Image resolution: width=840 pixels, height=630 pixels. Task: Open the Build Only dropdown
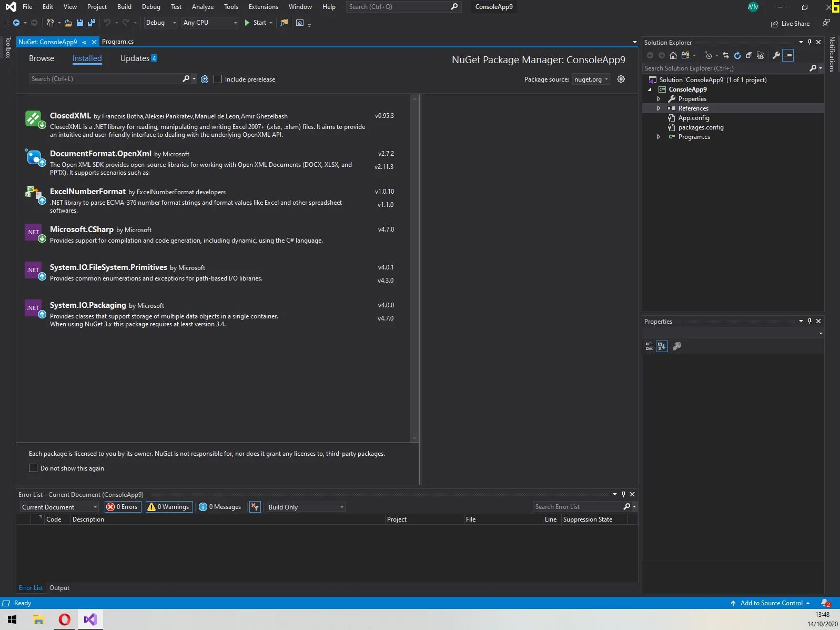point(306,507)
